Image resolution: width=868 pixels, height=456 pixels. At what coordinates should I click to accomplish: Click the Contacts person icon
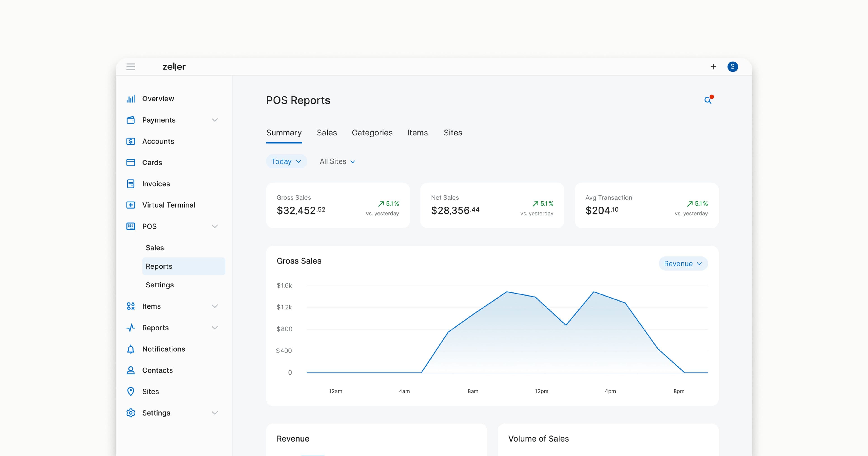[131, 370]
